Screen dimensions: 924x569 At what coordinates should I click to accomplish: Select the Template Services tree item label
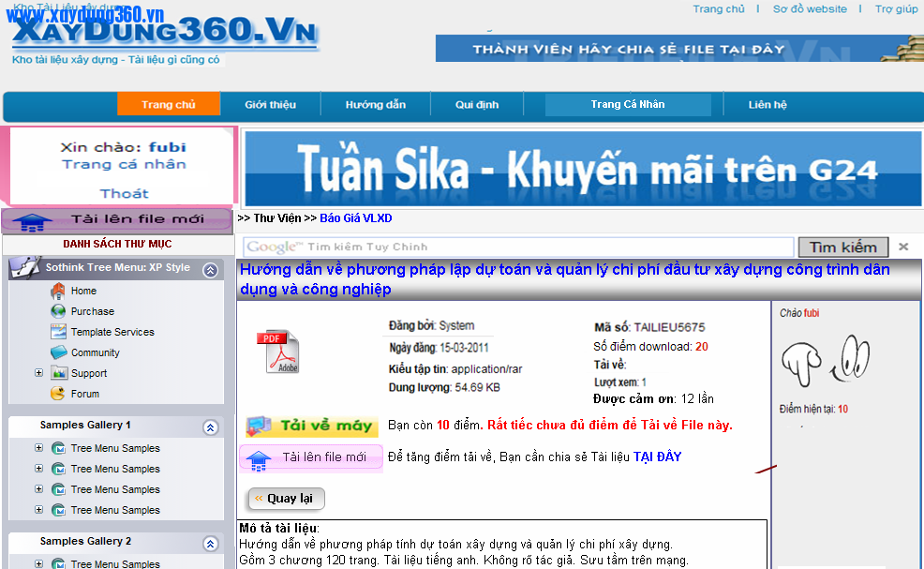coord(112,332)
